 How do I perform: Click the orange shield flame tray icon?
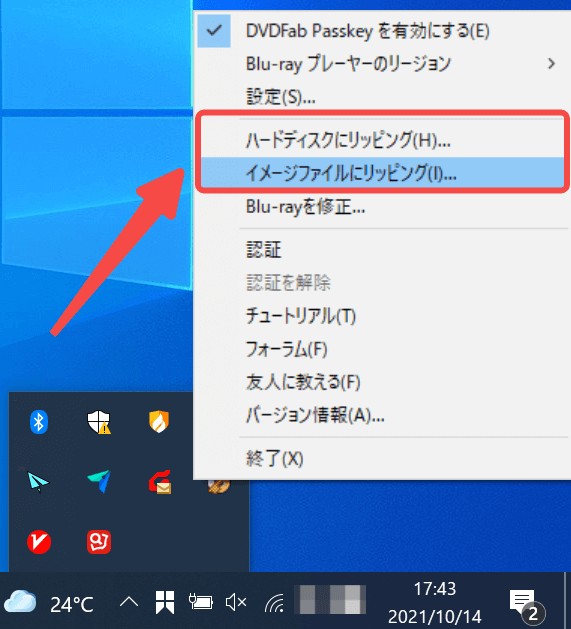coord(159,422)
